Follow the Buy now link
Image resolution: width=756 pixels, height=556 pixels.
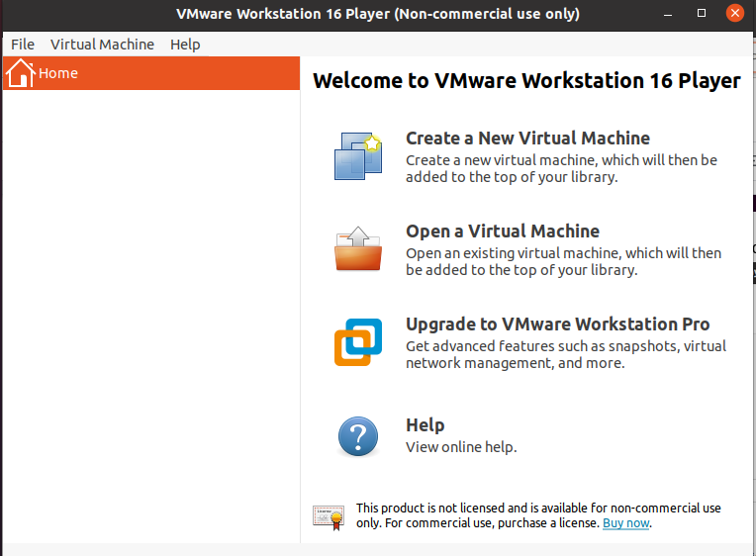pyautogui.click(x=625, y=523)
